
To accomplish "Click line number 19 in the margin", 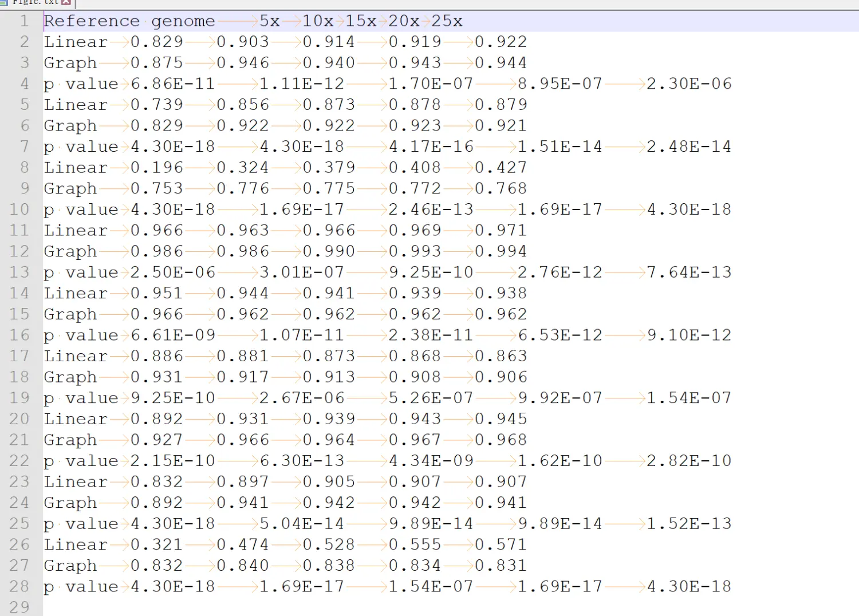I will pos(19,398).
